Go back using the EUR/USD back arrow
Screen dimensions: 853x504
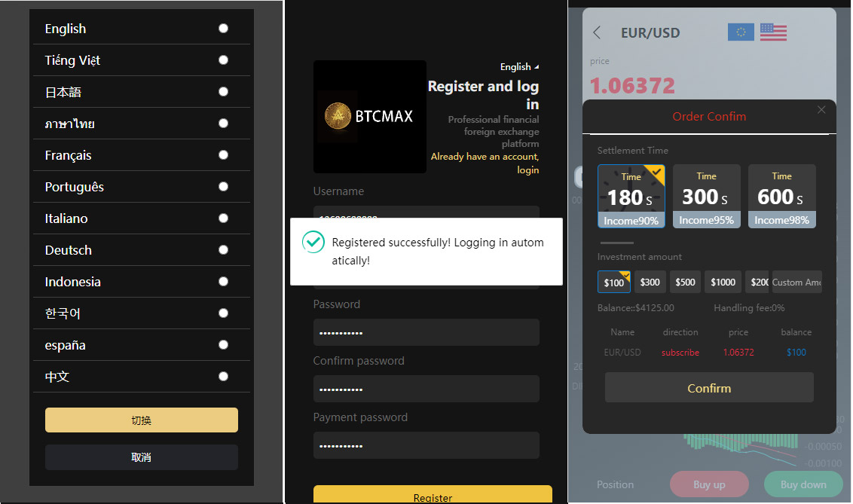tap(597, 32)
